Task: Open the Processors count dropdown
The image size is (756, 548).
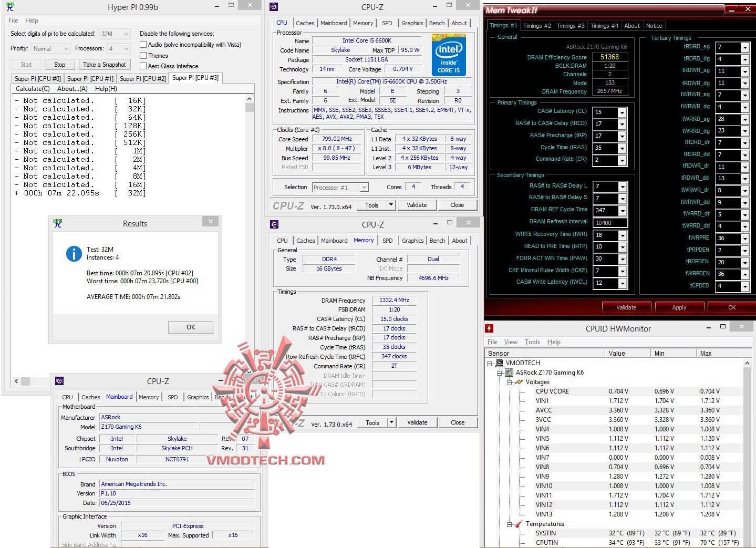Action: [x=119, y=49]
